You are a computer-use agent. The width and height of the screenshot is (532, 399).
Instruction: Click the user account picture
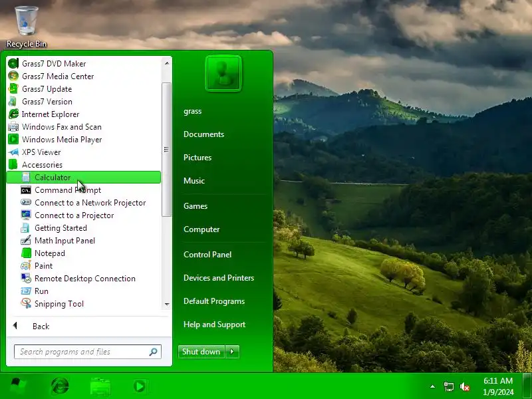pyautogui.click(x=223, y=73)
